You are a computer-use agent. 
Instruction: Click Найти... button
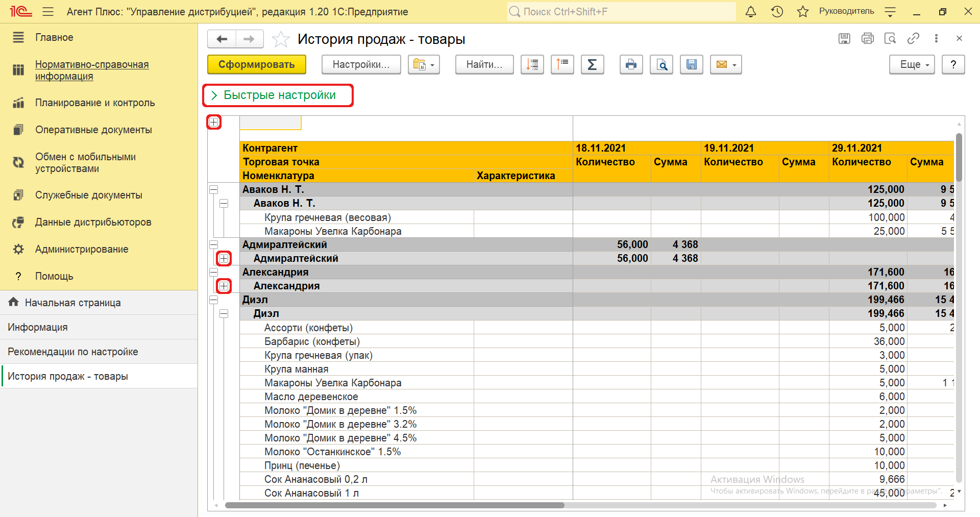(484, 64)
